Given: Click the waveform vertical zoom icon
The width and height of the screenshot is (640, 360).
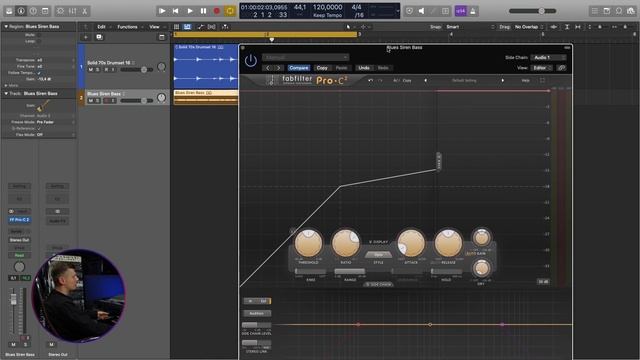Looking at the screenshot, I should (554, 27).
